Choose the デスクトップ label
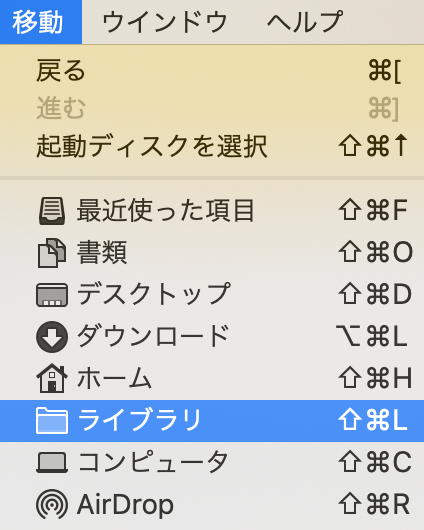Image resolution: width=424 pixels, height=530 pixels. pos(154,294)
